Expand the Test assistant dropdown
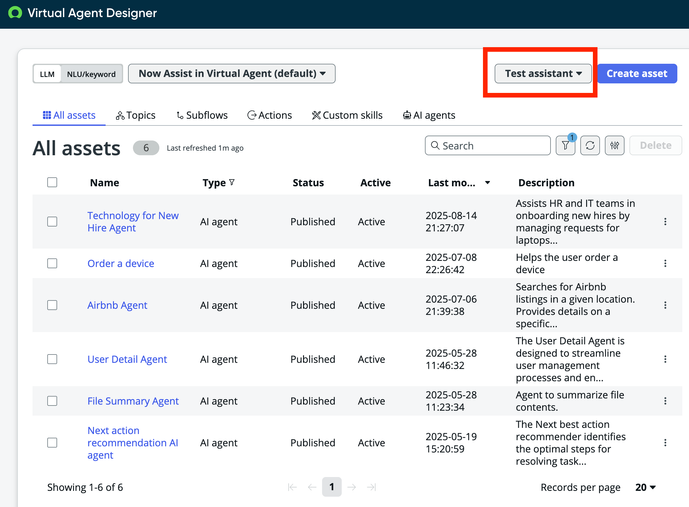Viewport: 689px width, 507px height. point(543,74)
